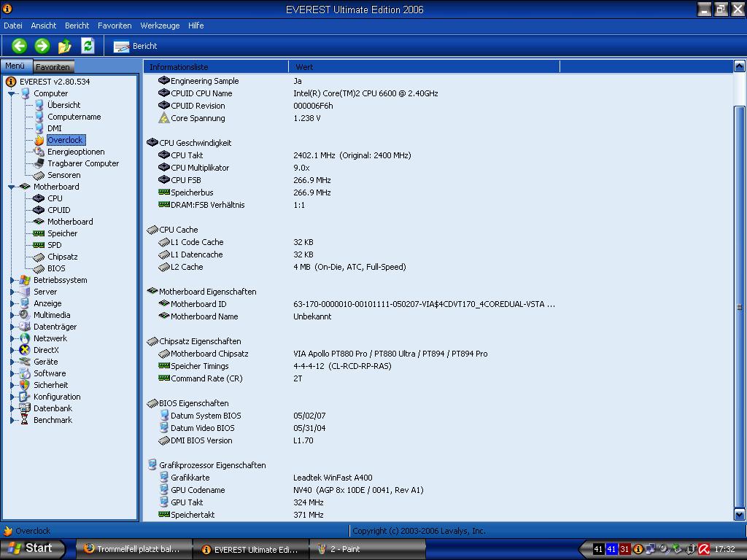Open the Favoriten menu
747x560 pixels.
pyautogui.click(x=115, y=26)
